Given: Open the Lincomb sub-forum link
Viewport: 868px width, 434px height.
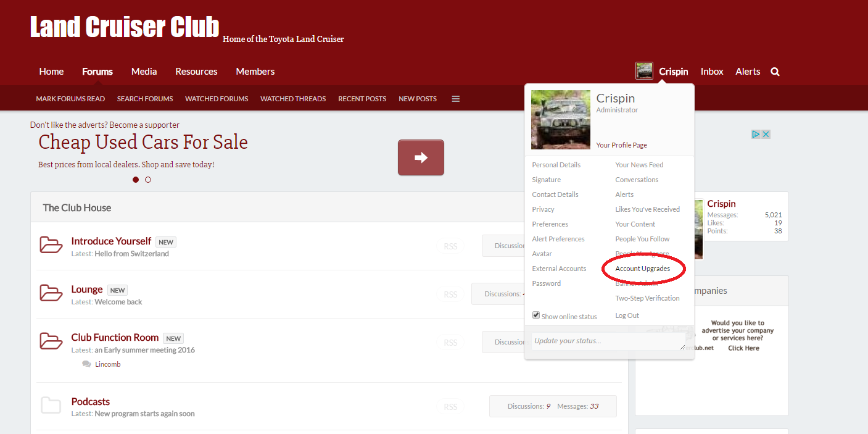Looking at the screenshot, I should click(x=108, y=364).
